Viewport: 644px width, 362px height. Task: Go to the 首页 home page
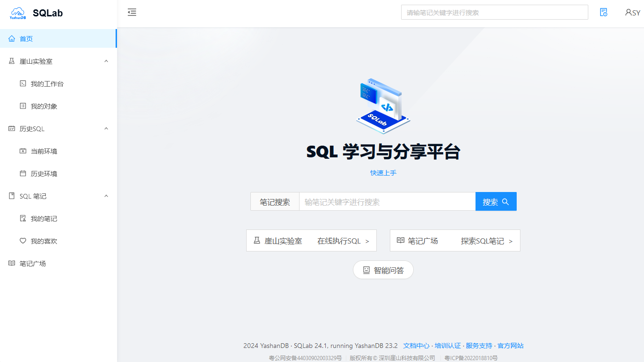point(58,39)
